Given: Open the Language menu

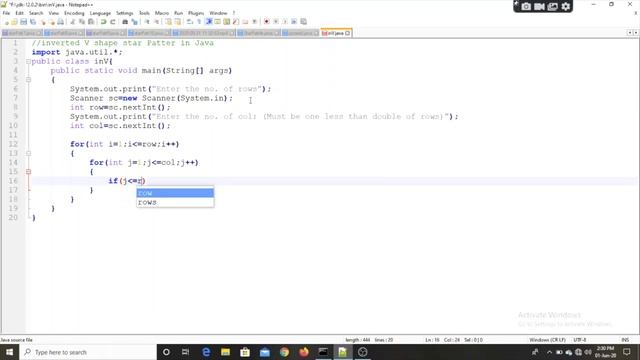Looking at the screenshot, I should pos(100,13).
